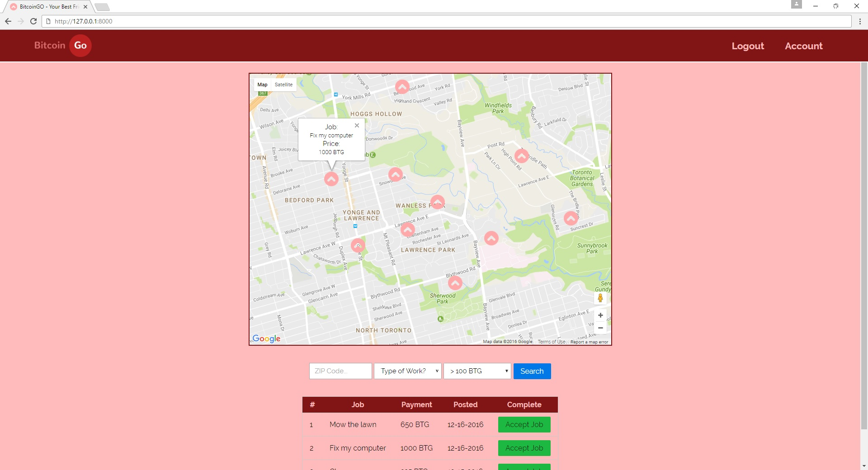The height and width of the screenshot is (470, 868).
Task: Open a new browser tab
Action: tap(102, 7)
